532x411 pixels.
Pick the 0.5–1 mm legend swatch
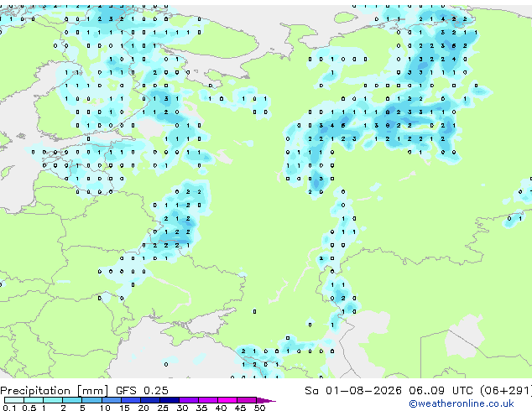pyautogui.click(x=34, y=400)
